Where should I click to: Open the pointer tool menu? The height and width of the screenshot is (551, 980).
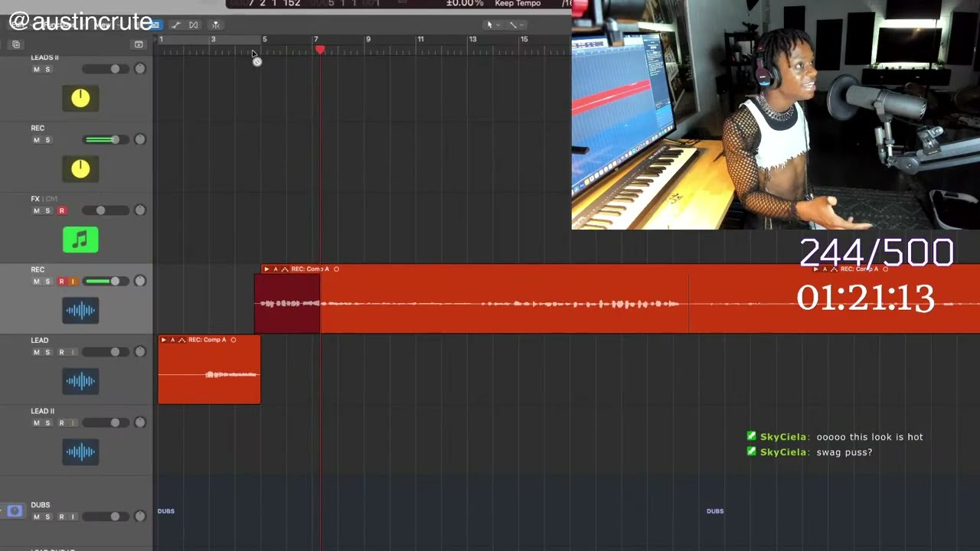492,25
